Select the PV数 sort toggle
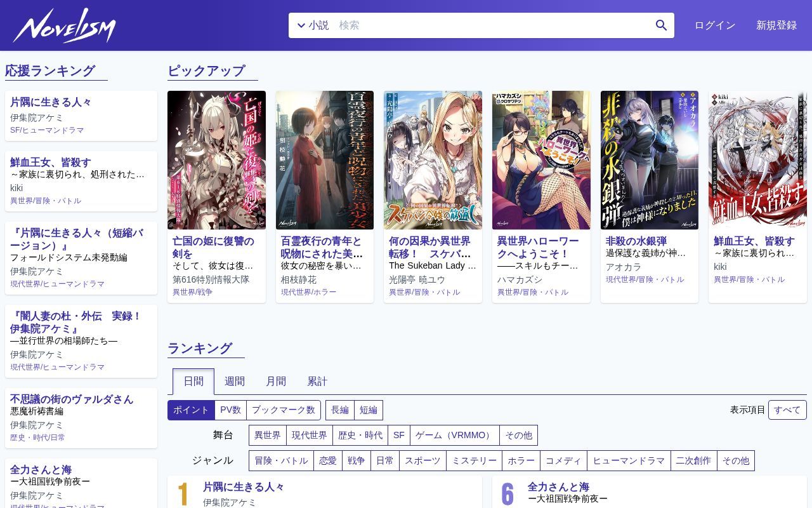This screenshot has width=812, height=508. click(x=230, y=410)
